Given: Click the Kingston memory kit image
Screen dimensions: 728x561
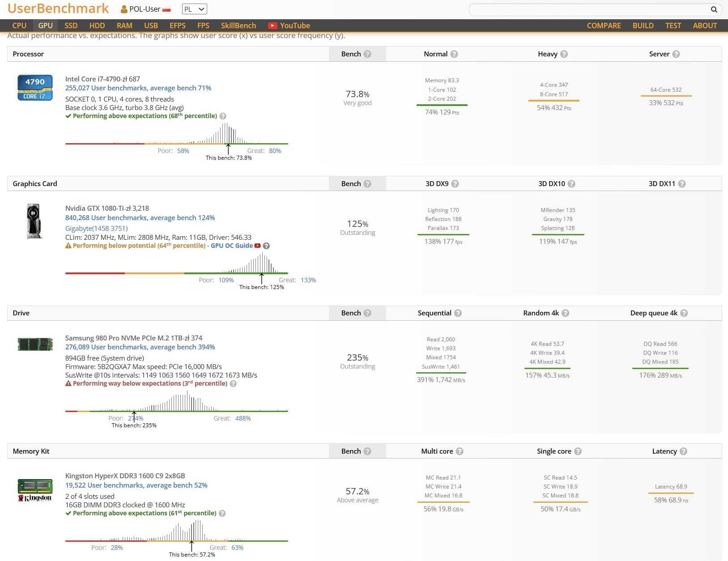Looking at the screenshot, I should (x=35, y=490).
